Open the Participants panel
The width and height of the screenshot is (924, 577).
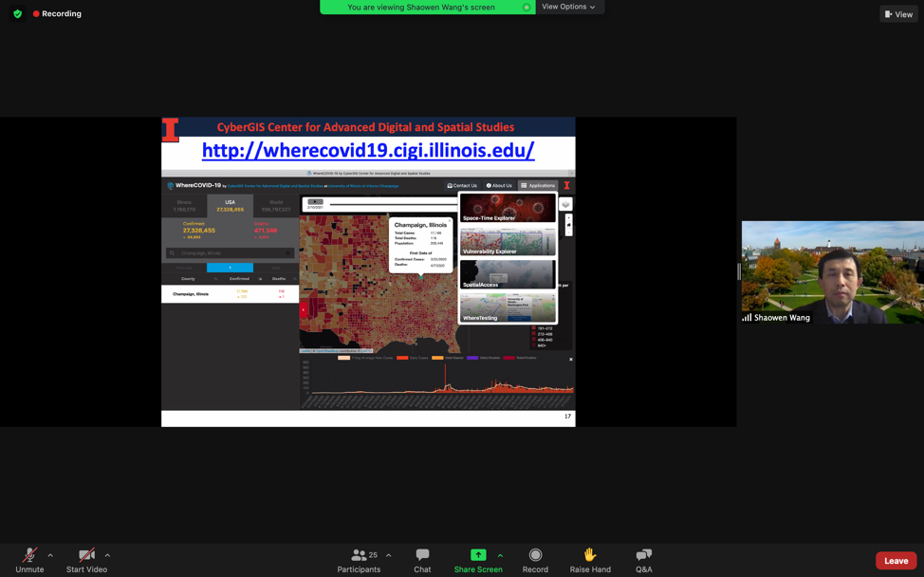359,560
